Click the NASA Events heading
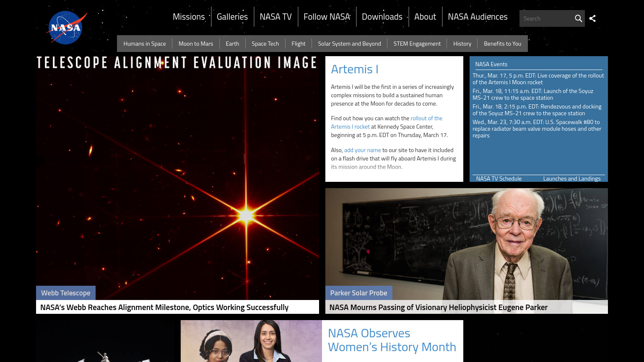 tap(491, 64)
